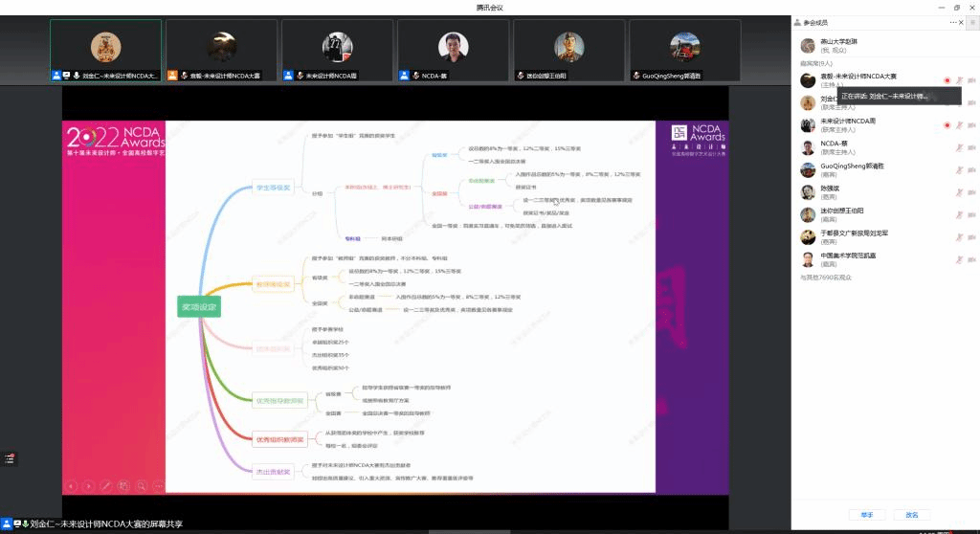Toggle microphone icon for NCDA-蔡 participant
The image size is (980, 534).
click(959, 147)
